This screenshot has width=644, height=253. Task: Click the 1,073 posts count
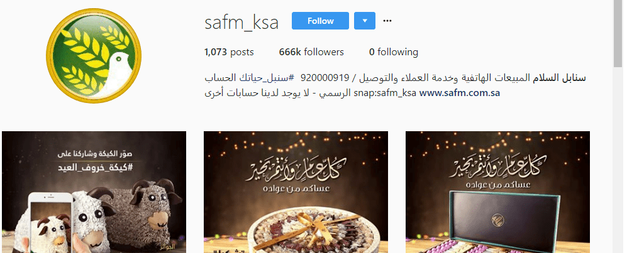[229, 52]
